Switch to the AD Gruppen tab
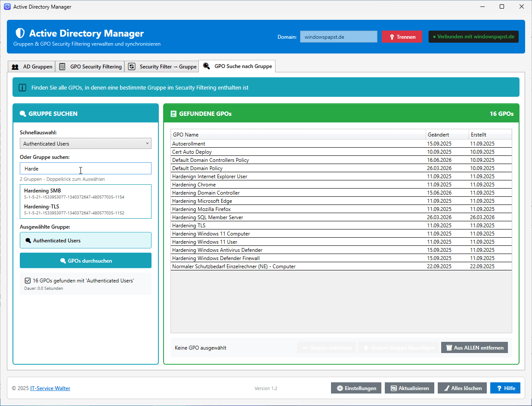This screenshot has width=532, height=406. 32,66
